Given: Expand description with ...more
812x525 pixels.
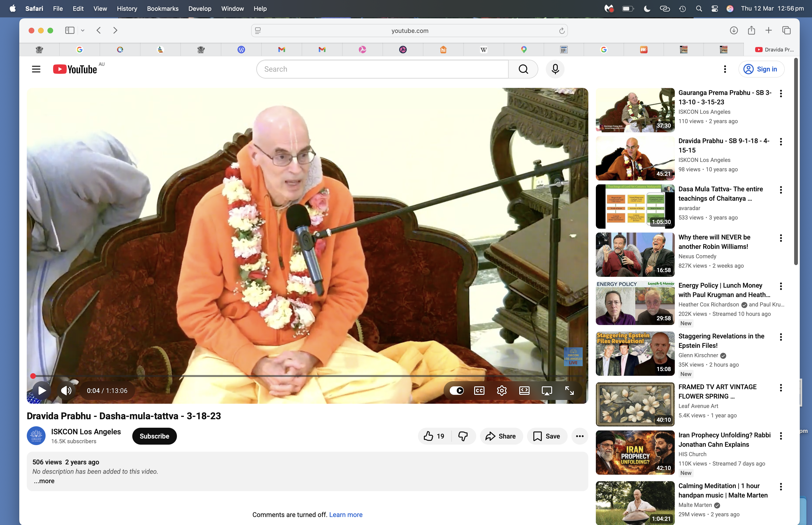Looking at the screenshot, I should [44, 481].
